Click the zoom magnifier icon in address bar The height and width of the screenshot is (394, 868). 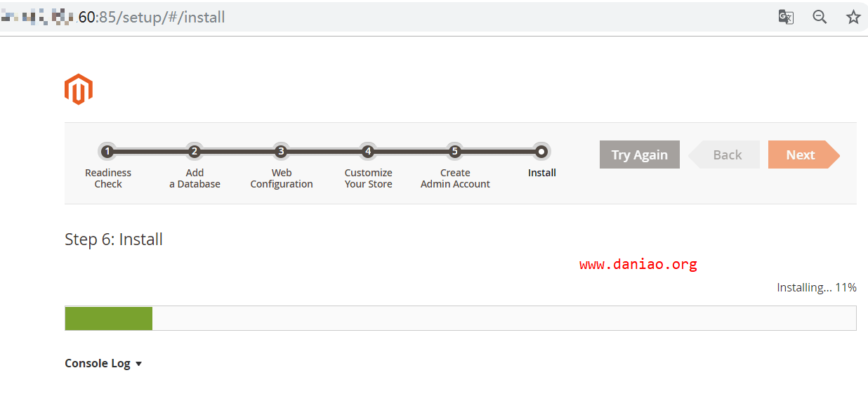coord(820,17)
